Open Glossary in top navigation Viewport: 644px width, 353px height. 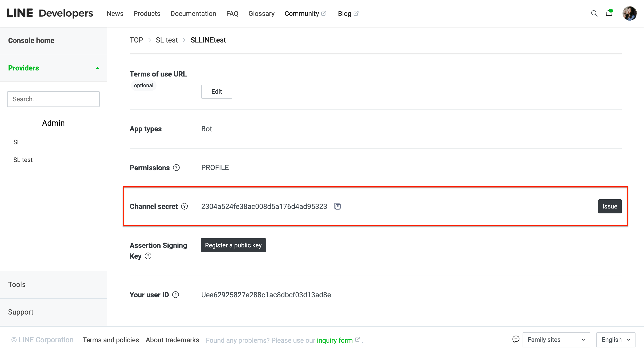click(x=261, y=13)
